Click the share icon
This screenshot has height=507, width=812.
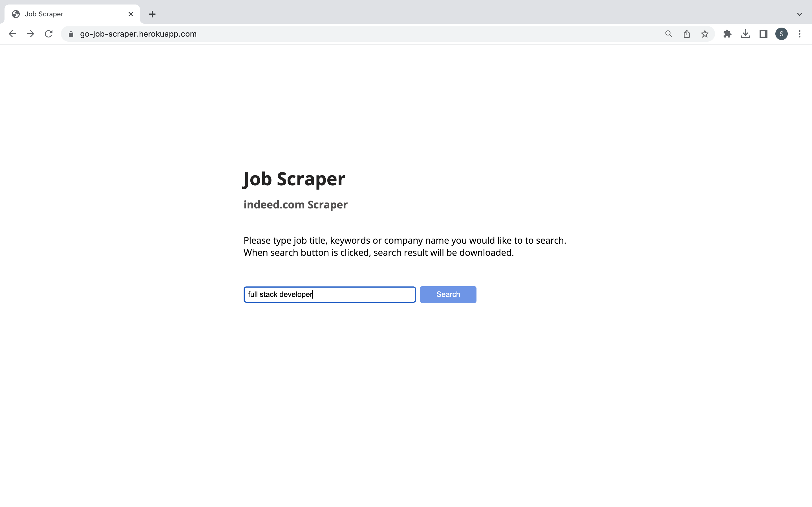687,34
